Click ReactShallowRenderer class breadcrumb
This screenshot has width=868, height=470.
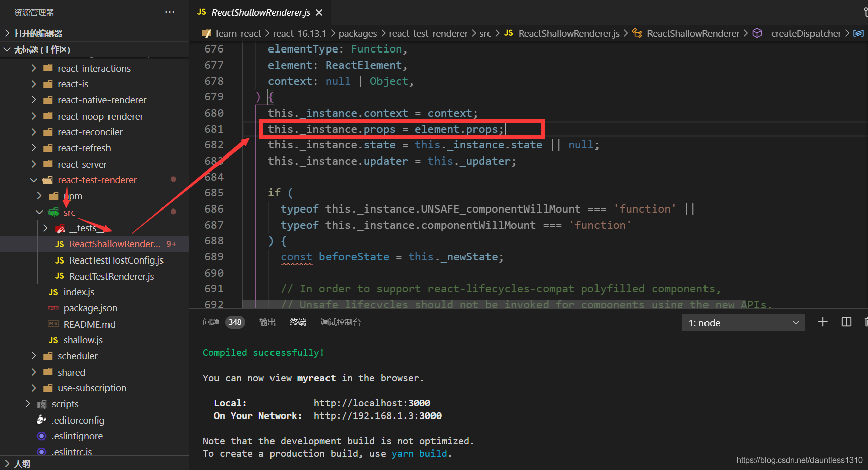click(693, 33)
